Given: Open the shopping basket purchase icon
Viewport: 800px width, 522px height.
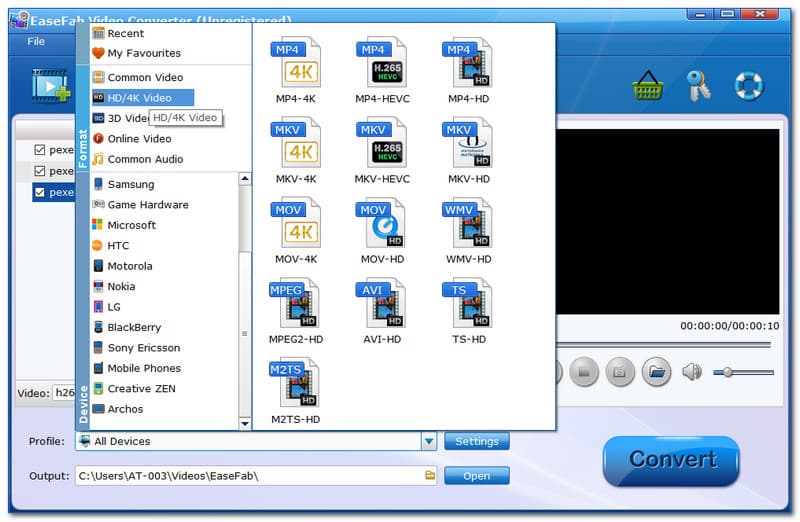Looking at the screenshot, I should click(x=647, y=86).
